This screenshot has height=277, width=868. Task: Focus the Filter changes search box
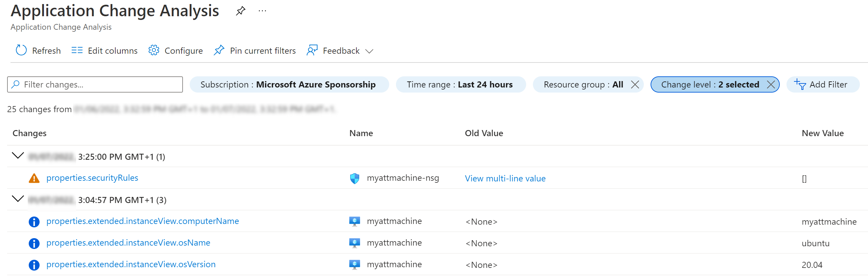95,84
